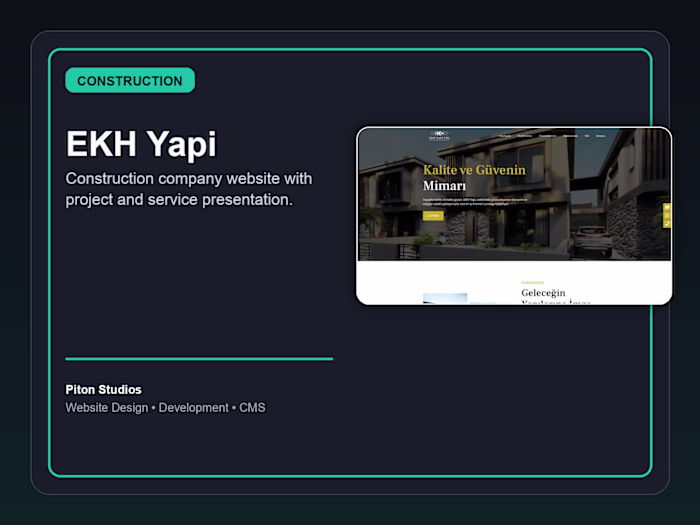Click the phone icon on the preview's side bar
The image size is (700, 525).
click(x=667, y=224)
